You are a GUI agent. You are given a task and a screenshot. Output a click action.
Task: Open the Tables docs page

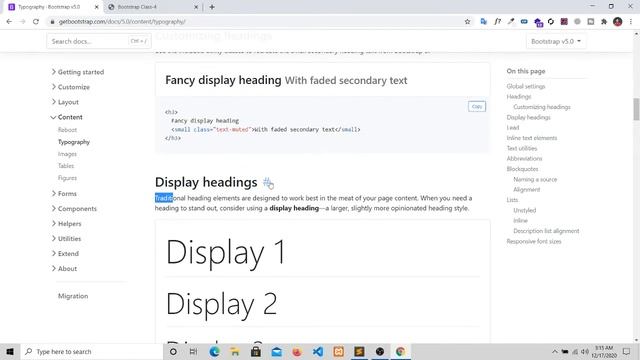pos(66,166)
